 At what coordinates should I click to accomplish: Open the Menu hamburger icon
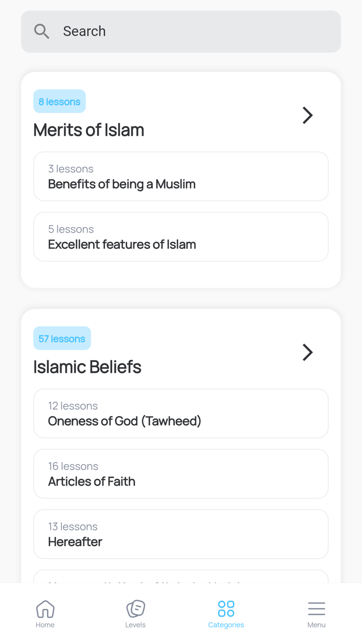(x=316, y=609)
